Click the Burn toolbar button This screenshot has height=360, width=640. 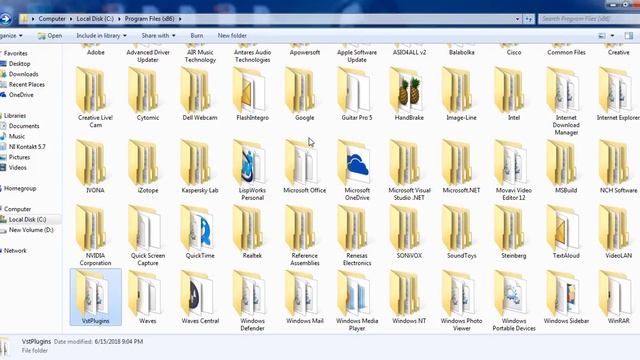coord(197,36)
